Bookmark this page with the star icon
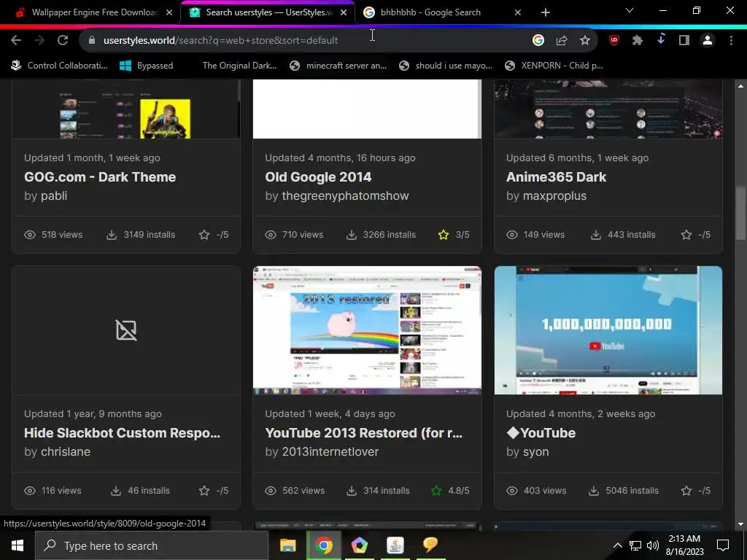This screenshot has width=747, height=560. (x=585, y=41)
